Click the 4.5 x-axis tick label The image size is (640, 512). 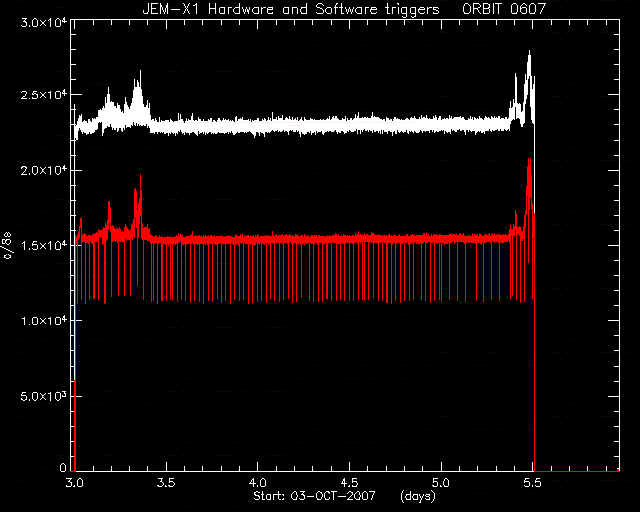(349, 483)
